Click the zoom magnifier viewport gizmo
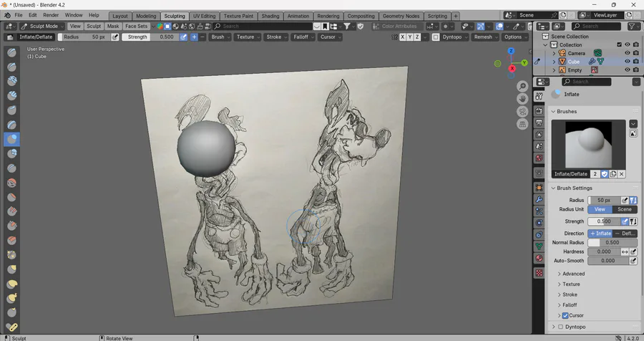 [522, 86]
